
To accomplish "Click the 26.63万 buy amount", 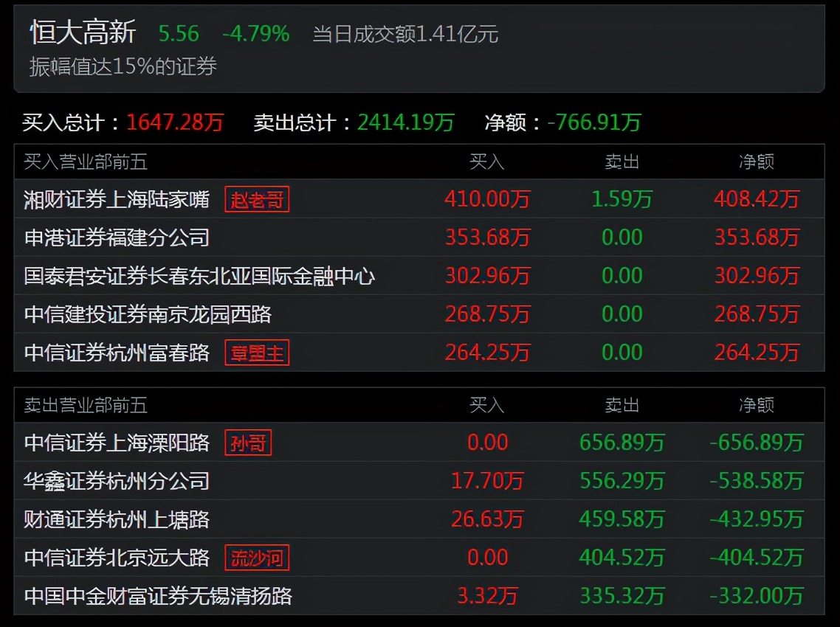I will (x=487, y=519).
